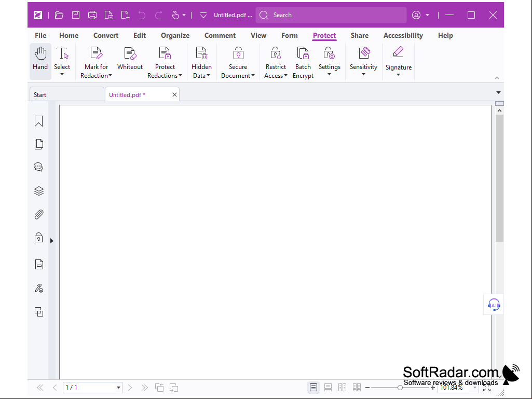532x399 pixels.
Task: Open the document tab list dropdown arrow
Action: click(498, 93)
